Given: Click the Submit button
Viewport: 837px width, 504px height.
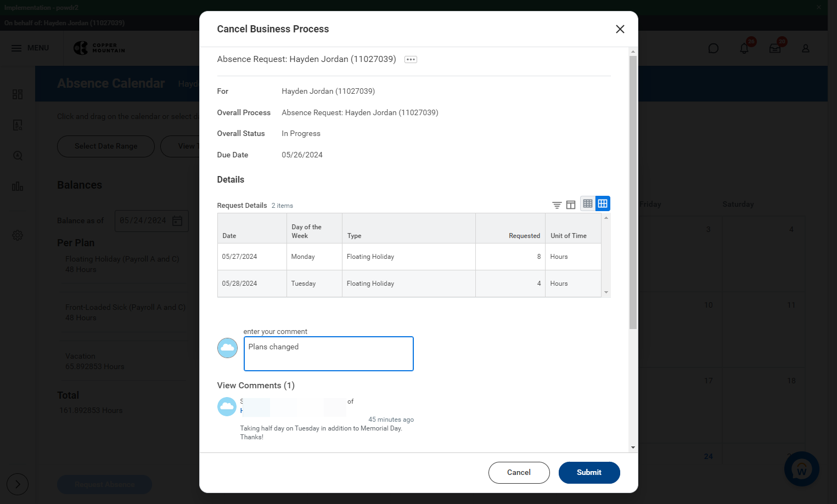Looking at the screenshot, I should tap(589, 473).
